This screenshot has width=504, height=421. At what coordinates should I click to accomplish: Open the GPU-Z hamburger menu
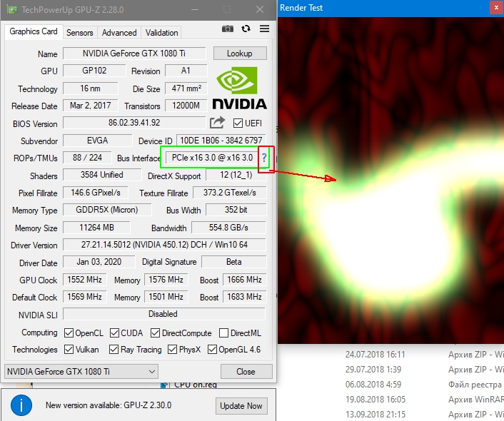coord(265,29)
